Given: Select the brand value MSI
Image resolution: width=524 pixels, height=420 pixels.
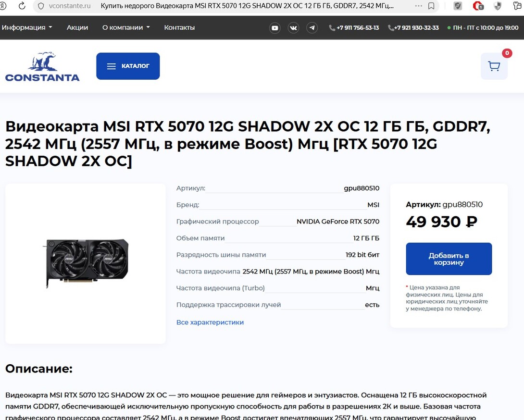Looking at the screenshot, I should point(373,205).
